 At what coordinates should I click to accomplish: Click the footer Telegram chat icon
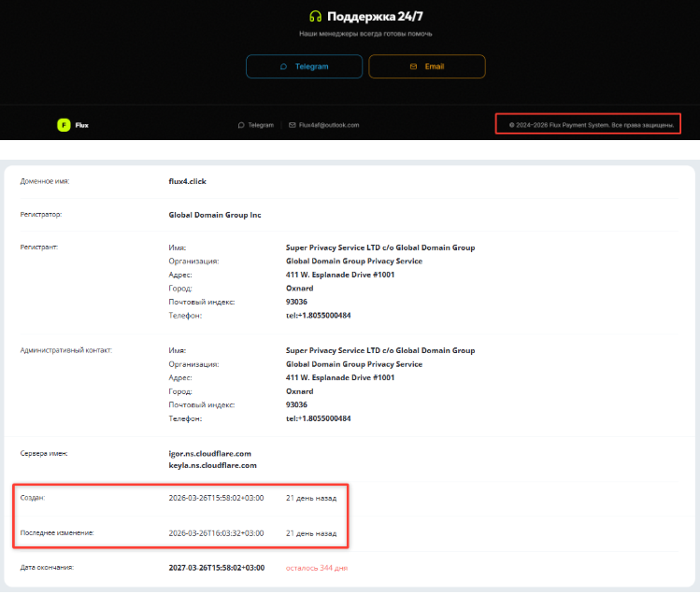(241, 125)
